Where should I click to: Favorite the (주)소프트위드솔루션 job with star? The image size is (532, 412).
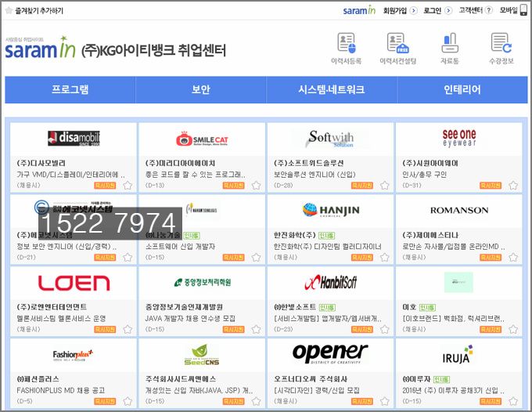pyautogui.click(x=385, y=186)
